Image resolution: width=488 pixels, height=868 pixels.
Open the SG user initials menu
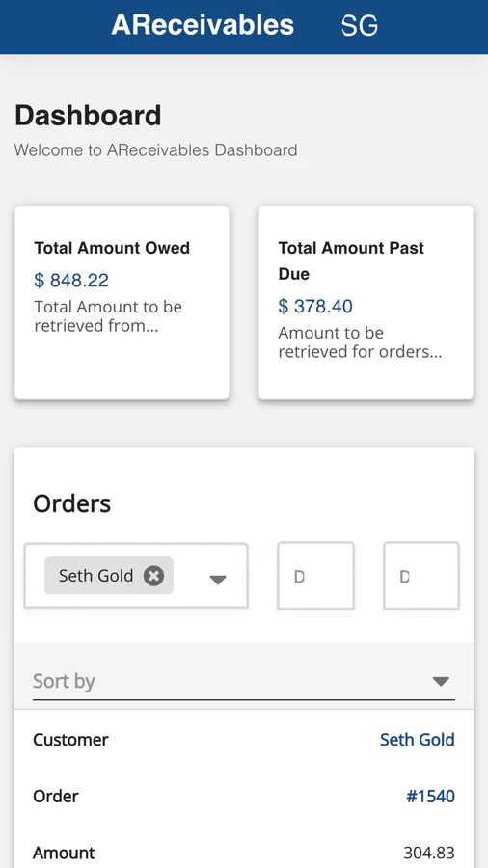[360, 25]
